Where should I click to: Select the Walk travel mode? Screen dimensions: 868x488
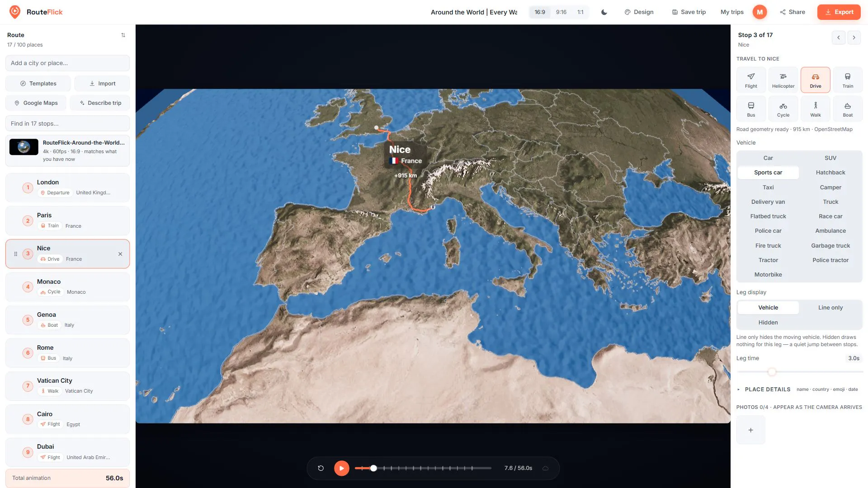(815, 109)
